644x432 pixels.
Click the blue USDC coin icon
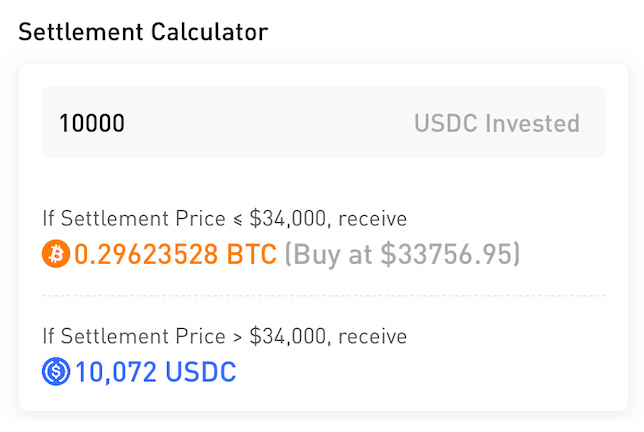[x=56, y=371]
